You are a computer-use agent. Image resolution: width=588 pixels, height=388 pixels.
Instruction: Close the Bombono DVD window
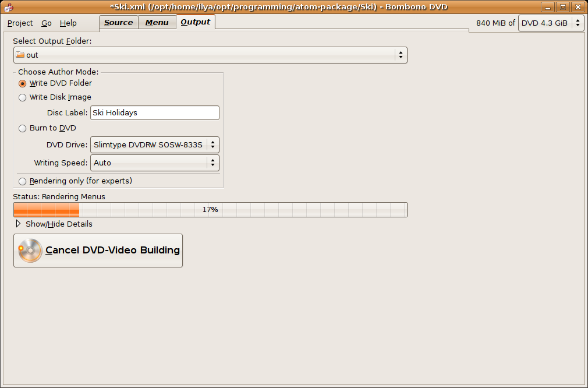pyautogui.click(x=577, y=7)
